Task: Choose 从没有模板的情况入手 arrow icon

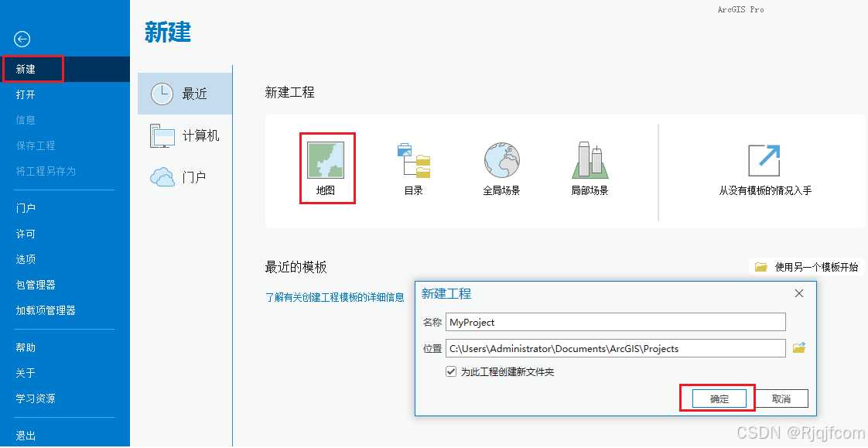Action: (764, 161)
